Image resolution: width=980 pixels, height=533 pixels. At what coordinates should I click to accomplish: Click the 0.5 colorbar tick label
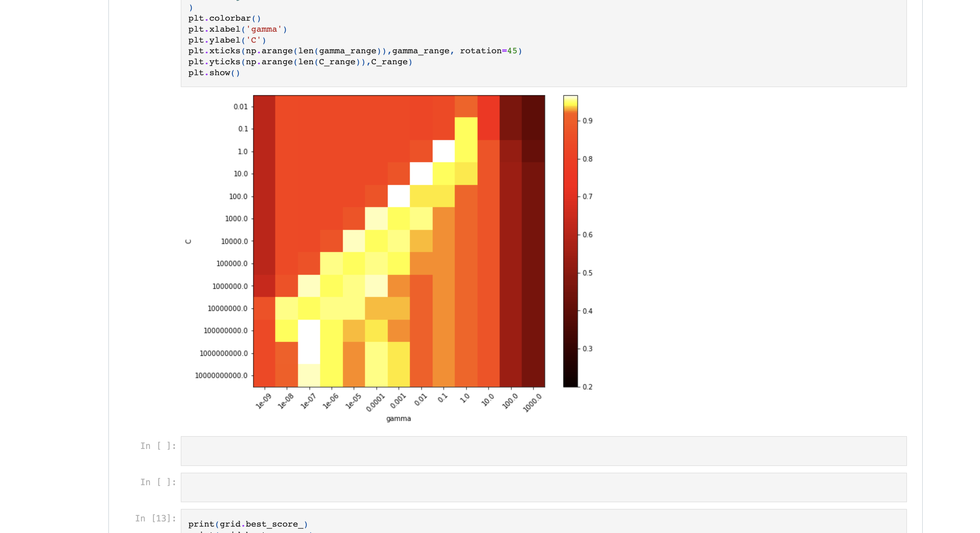click(587, 273)
